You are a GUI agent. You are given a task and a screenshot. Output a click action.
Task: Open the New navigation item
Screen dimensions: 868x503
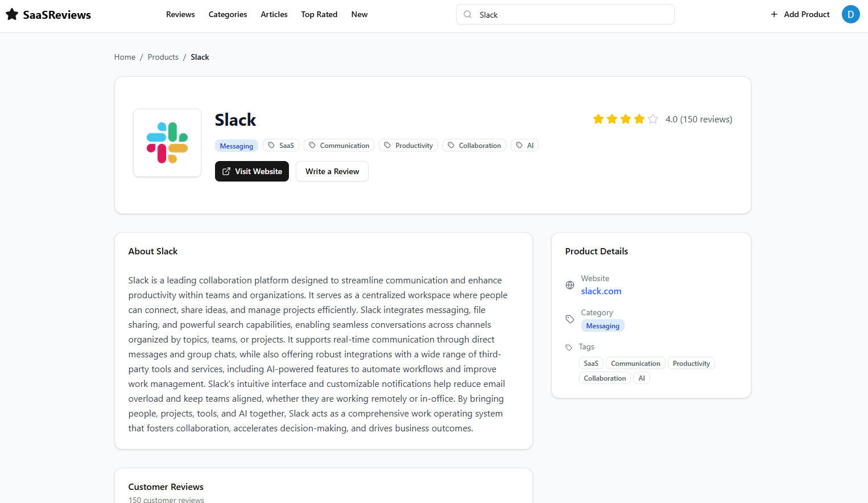coord(359,14)
